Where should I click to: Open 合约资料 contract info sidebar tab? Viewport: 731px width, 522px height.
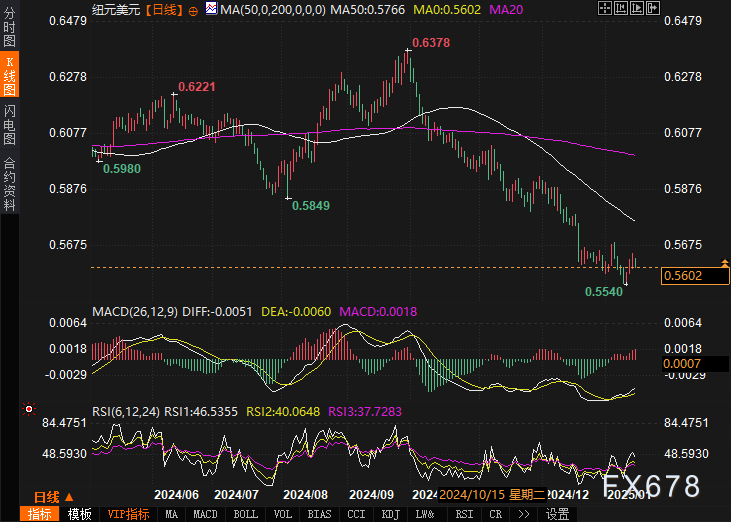[9, 185]
